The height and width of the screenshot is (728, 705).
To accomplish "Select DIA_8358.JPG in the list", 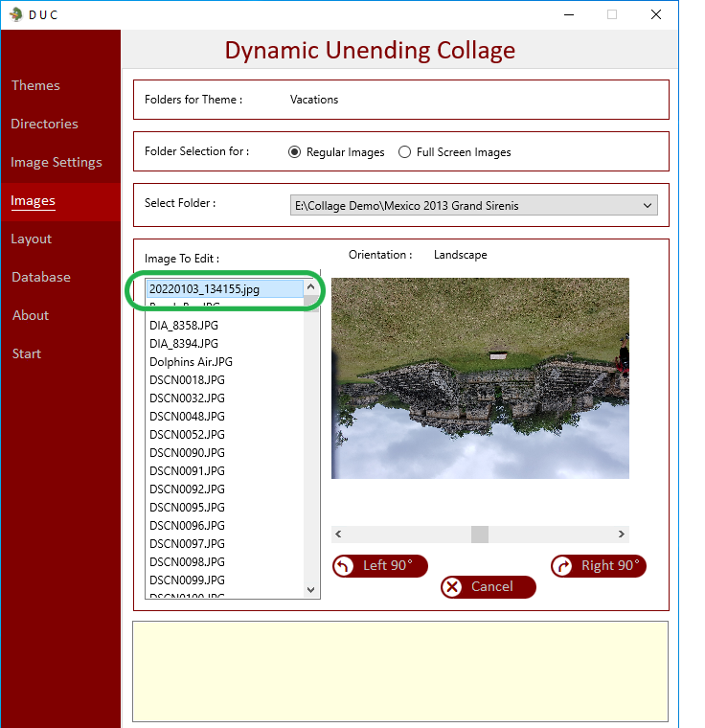I will tap(184, 326).
